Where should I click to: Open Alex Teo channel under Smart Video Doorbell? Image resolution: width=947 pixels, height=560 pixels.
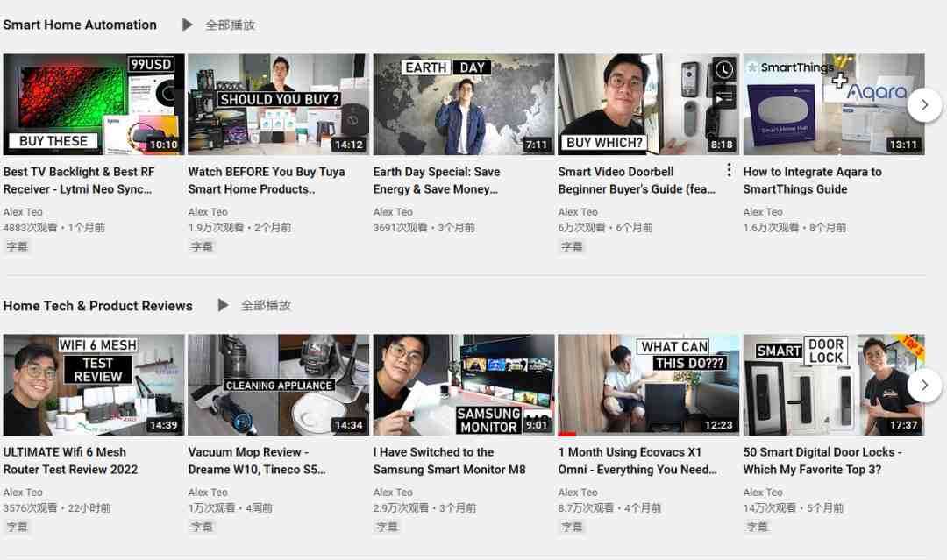tap(578, 212)
